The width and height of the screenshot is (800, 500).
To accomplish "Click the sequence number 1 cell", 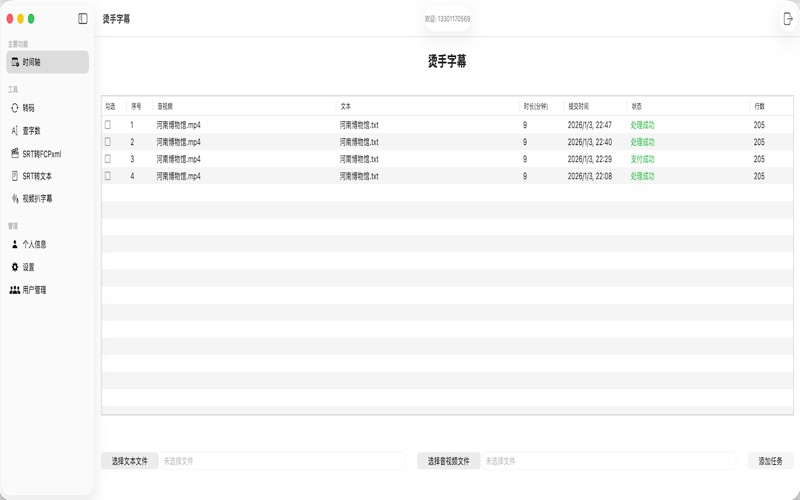I will point(132,125).
